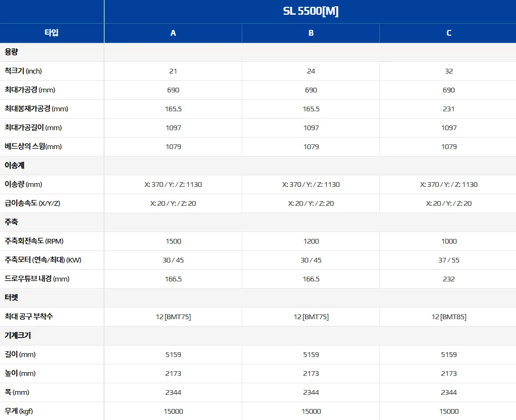Select the 12 [BMT85] value
The height and width of the screenshot is (420, 516).
pyautogui.click(x=449, y=317)
